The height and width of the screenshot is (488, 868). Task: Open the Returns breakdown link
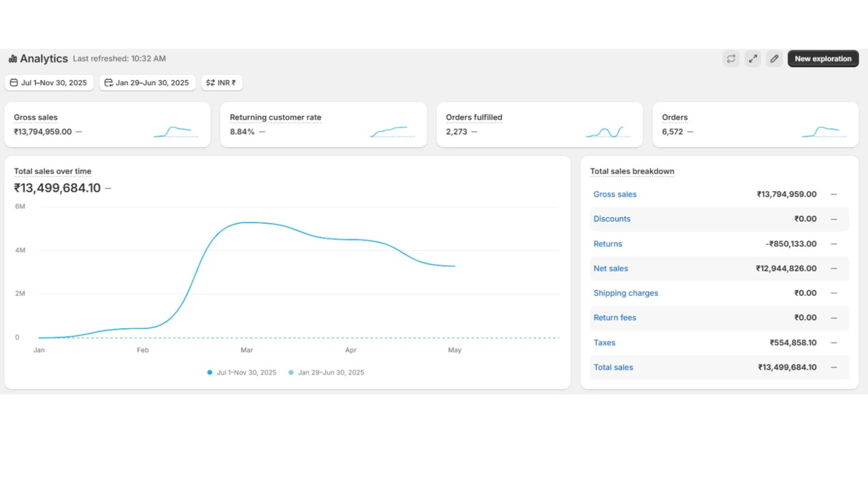click(608, 244)
